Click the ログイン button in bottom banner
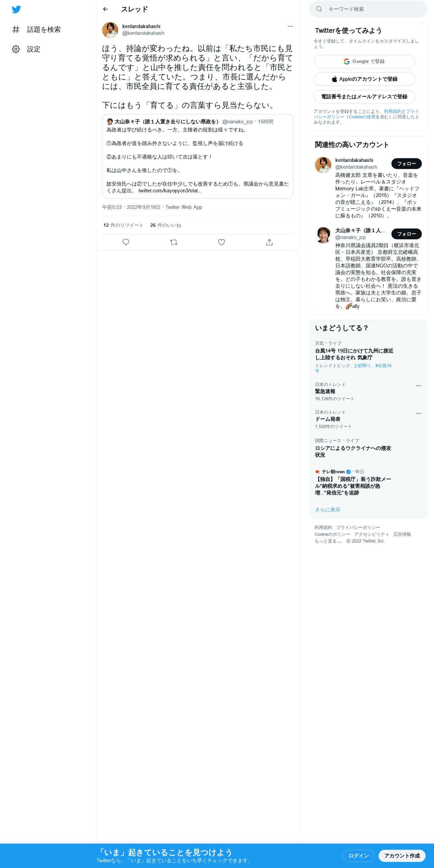 (x=359, y=856)
